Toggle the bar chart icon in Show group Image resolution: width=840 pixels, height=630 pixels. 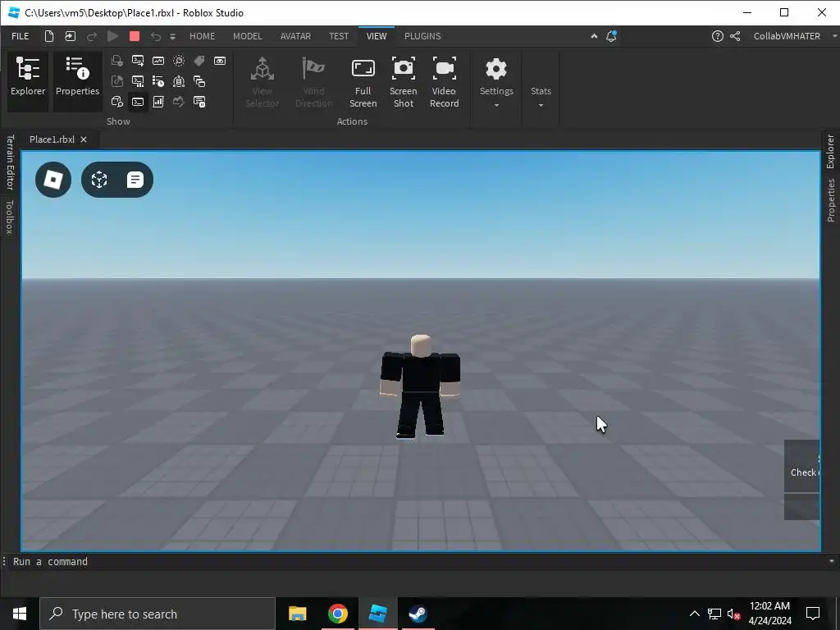158,102
